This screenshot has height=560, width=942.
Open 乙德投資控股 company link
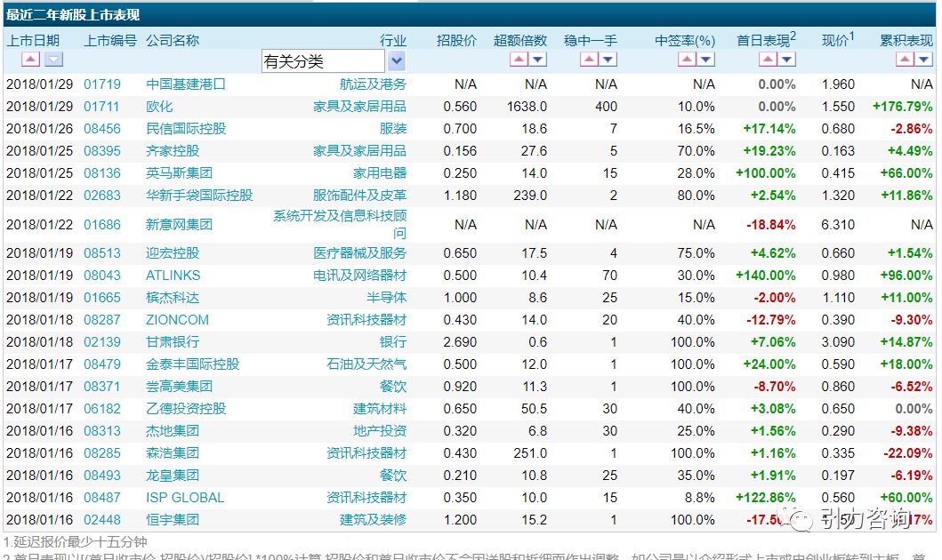[186, 408]
